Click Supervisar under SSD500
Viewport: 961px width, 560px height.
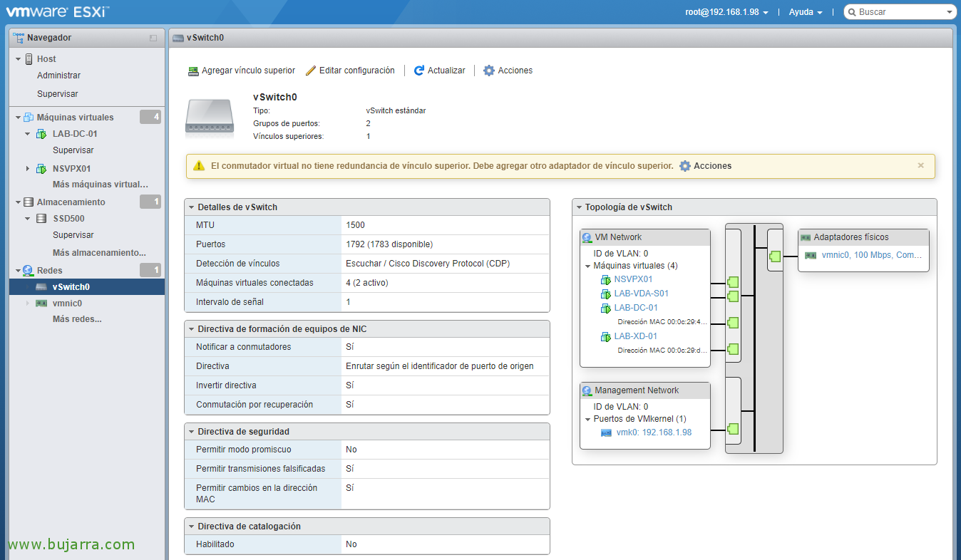[73, 235]
